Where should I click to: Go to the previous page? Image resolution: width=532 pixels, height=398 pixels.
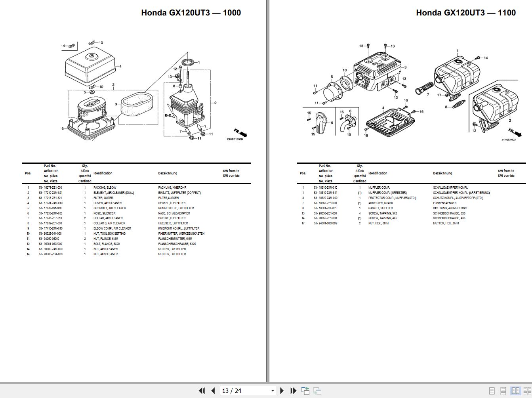(x=213, y=390)
